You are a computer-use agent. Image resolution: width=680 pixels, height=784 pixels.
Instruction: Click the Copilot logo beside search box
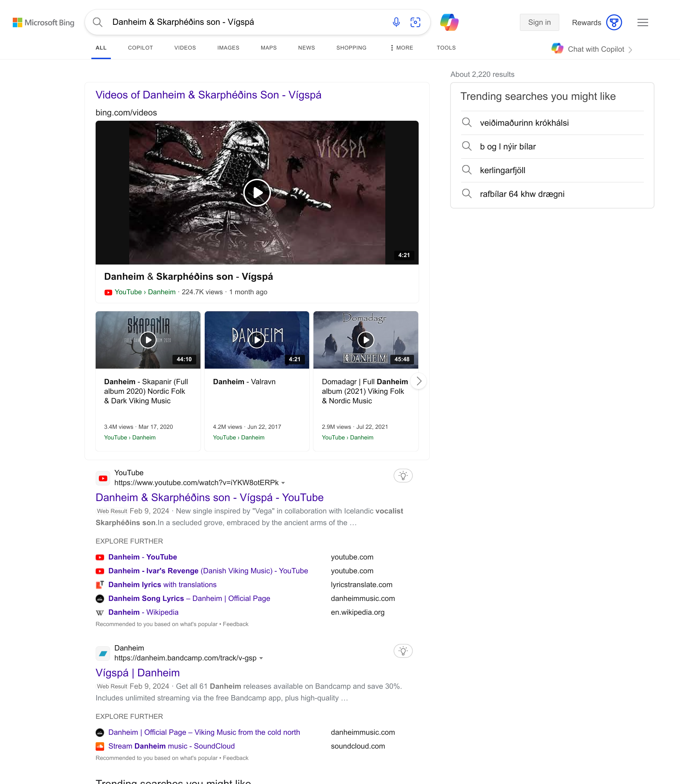click(449, 22)
